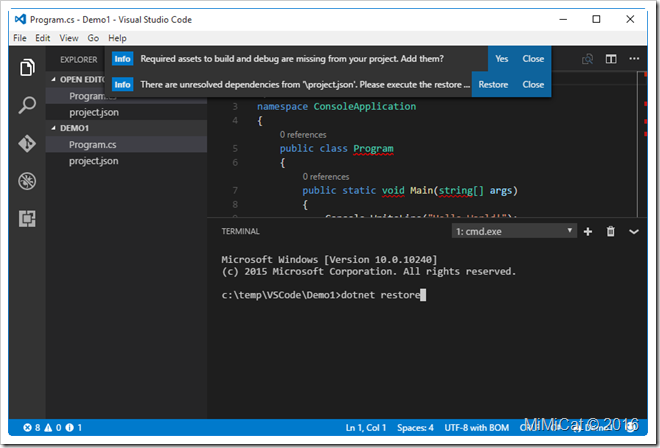This screenshot has width=660, height=448.
Task: Click the terminal command line 'dotnet restore'
Action: tap(381, 295)
